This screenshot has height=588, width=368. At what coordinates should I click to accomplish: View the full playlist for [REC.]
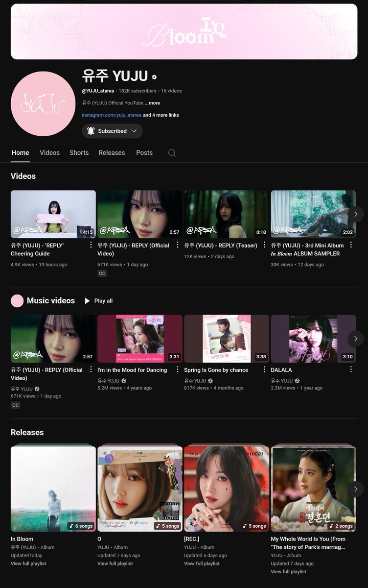click(202, 563)
